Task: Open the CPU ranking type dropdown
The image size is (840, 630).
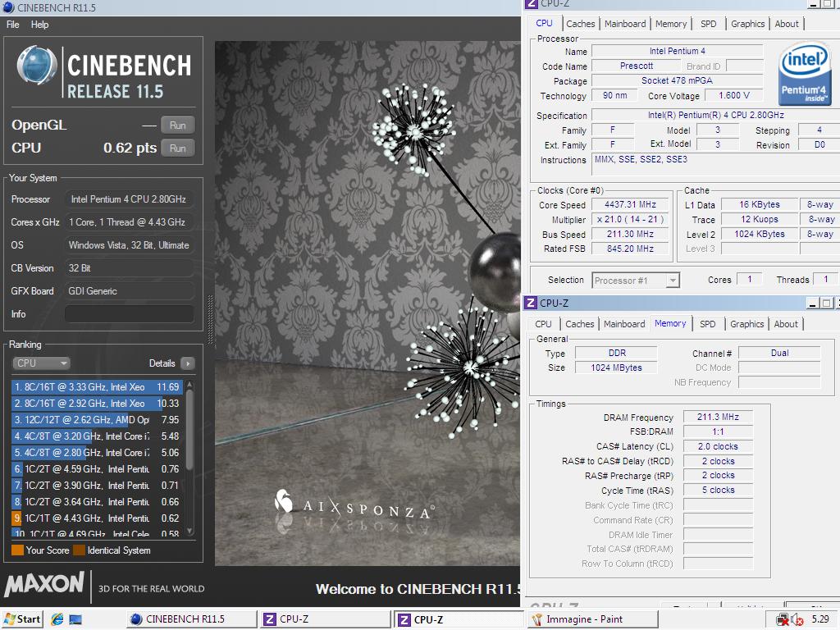Action: pyautogui.click(x=41, y=363)
